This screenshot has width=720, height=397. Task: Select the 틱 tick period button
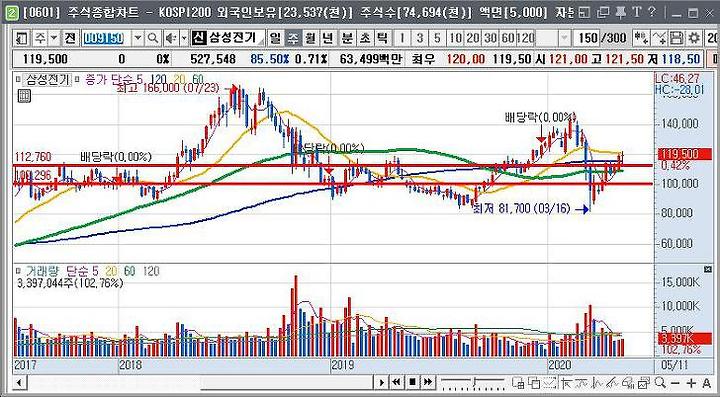point(382,38)
